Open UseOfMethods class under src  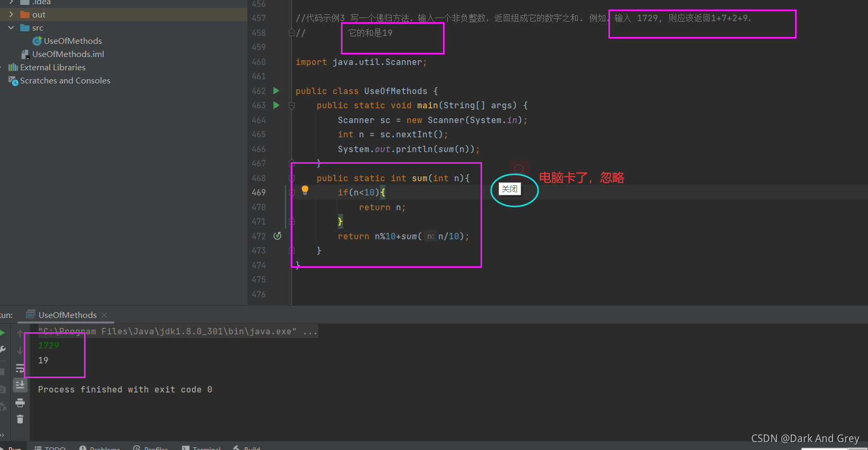pyautogui.click(x=73, y=41)
